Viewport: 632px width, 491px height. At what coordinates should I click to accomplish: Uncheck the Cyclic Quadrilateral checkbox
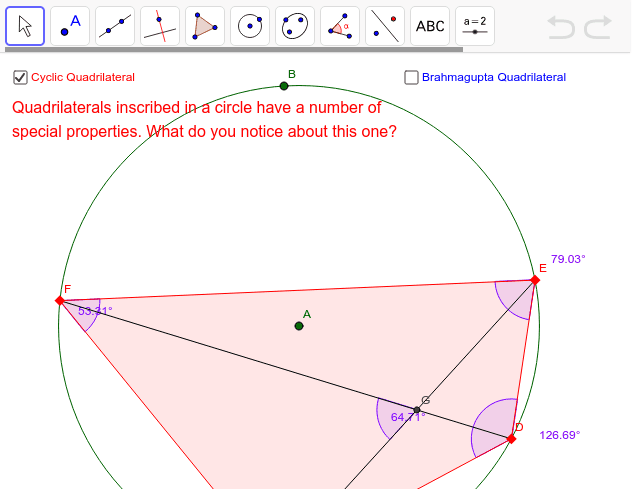[20, 77]
